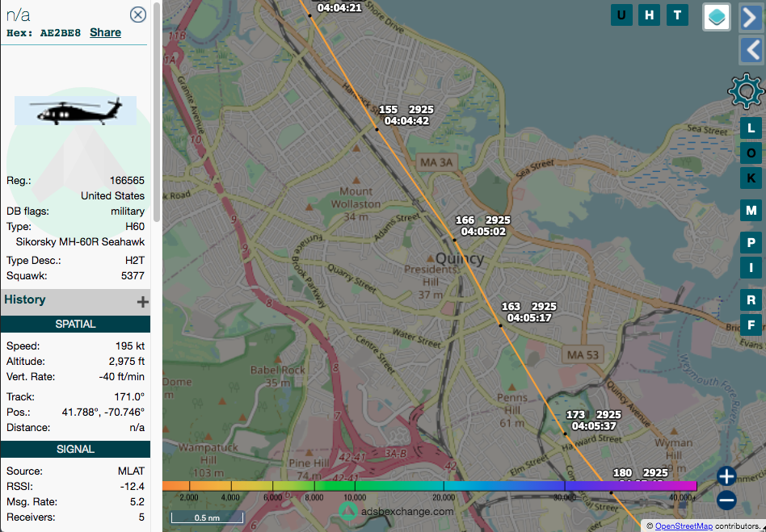Click the right-pointing chevron arrow button

pos(751,18)
